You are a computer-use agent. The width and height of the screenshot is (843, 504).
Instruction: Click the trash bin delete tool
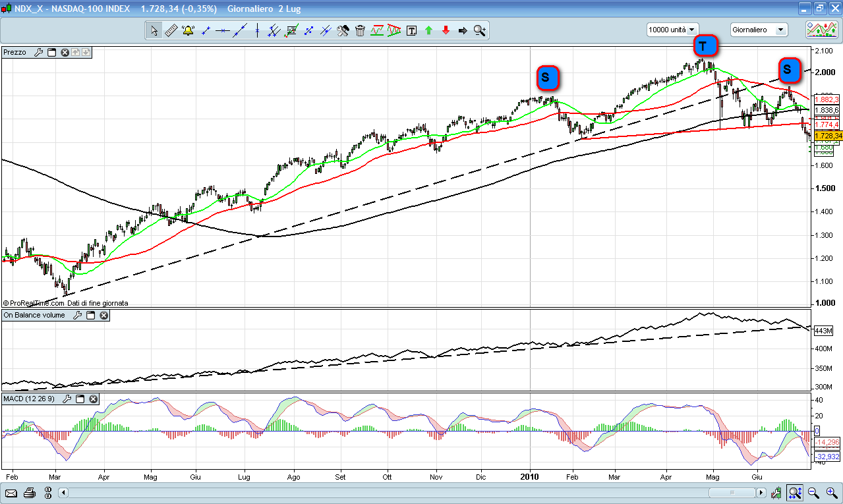(x=360, y=30)
